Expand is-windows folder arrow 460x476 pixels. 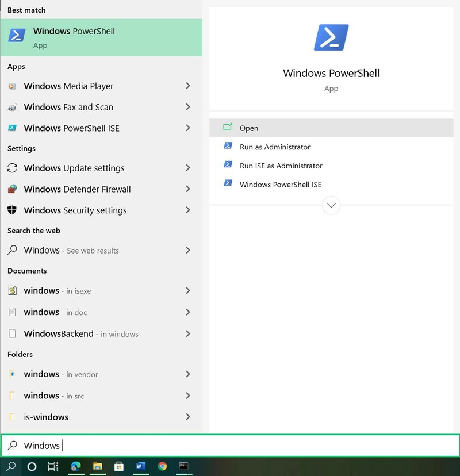188,417
